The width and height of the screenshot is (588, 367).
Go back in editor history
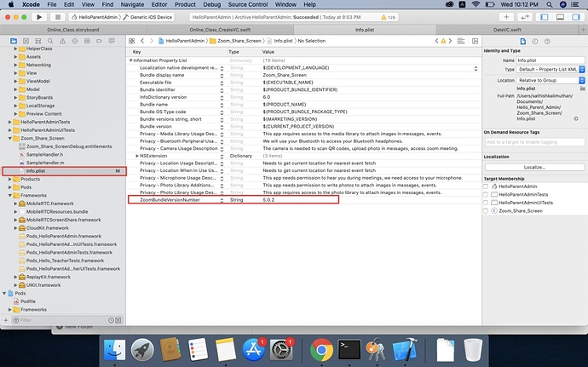tap(142, 41)
